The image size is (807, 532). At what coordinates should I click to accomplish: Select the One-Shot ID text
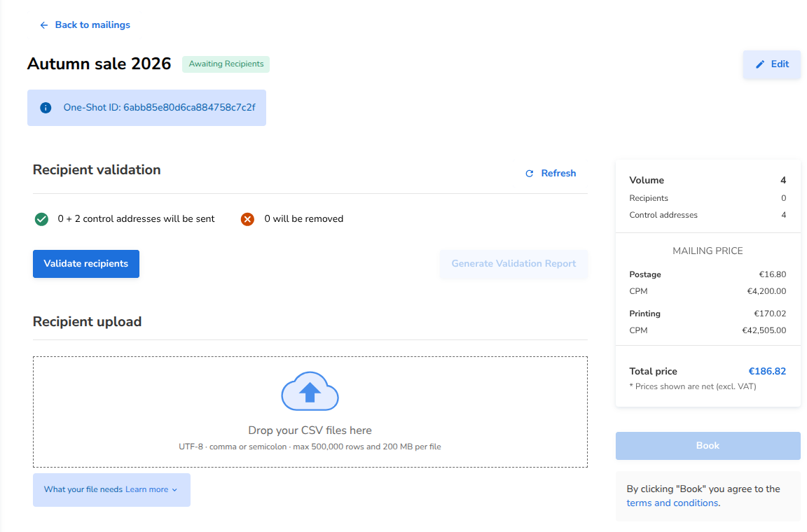coord(160,108)
